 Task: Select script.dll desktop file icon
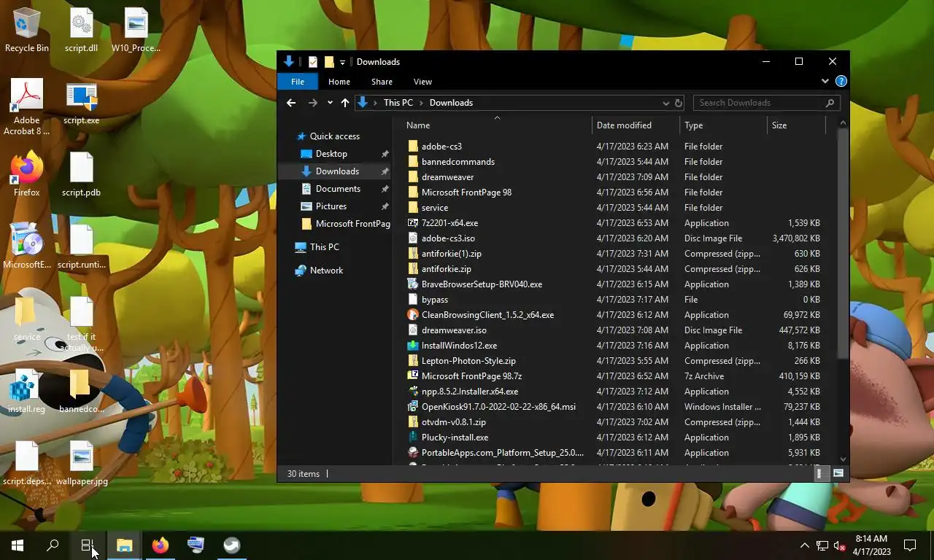click(81, 31)
